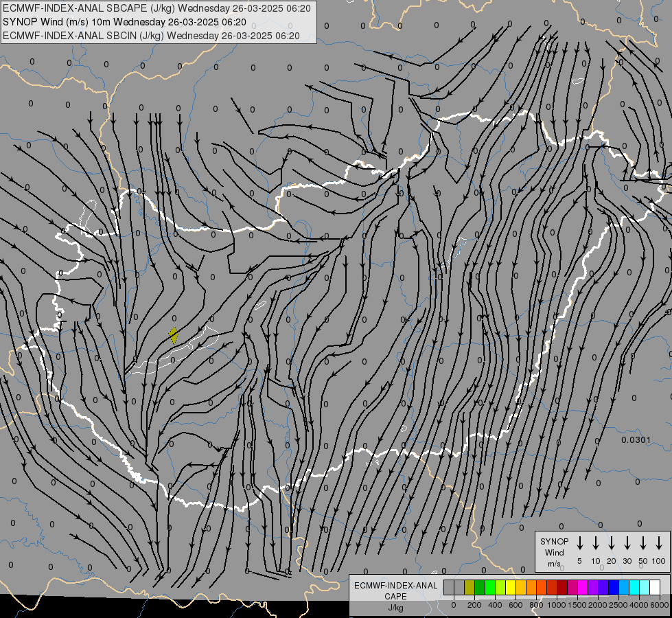Pick the dark red CAPE legend swatch
The image size is (672, 618).
[x=562, y=588]
